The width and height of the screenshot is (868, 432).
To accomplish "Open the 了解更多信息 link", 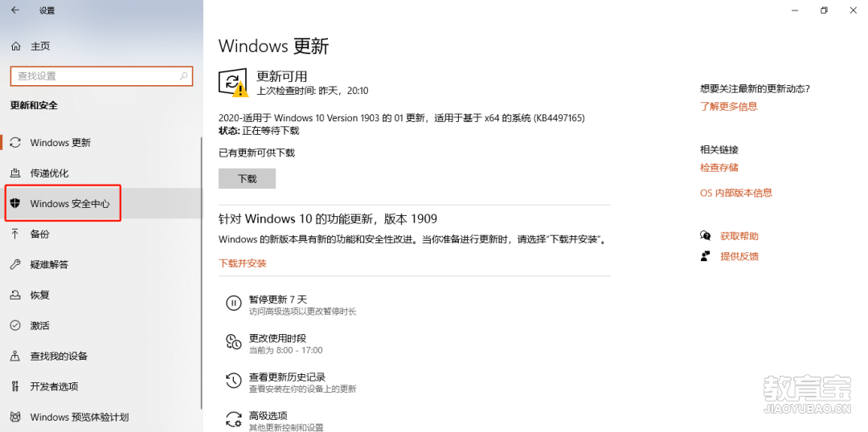I will point(728,106).
